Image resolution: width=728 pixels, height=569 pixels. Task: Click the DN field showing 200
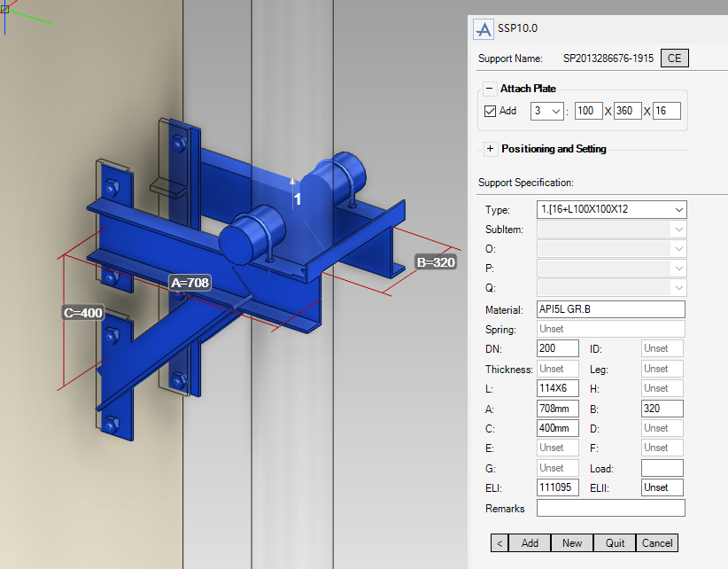click(557, 348)
